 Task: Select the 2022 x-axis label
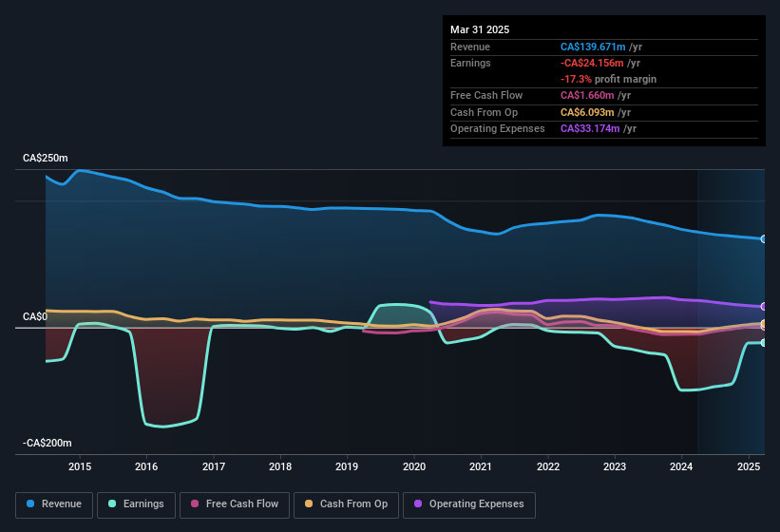point(547,466)
